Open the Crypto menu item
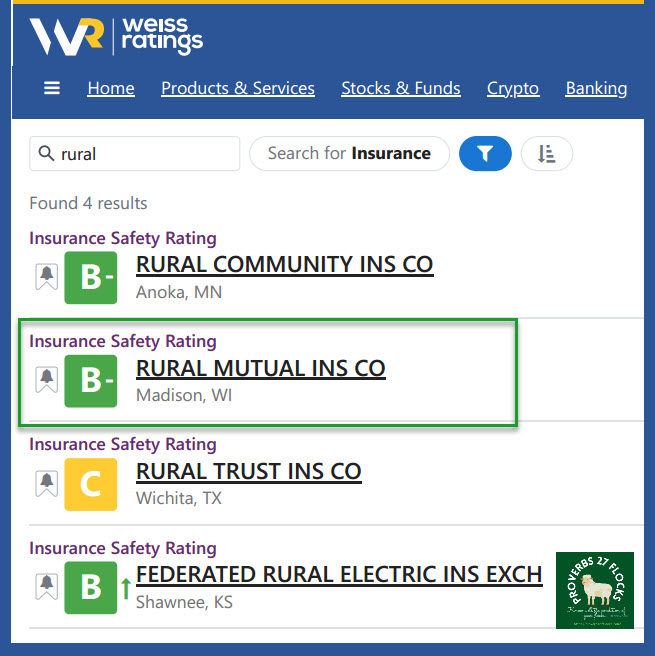 513,88
